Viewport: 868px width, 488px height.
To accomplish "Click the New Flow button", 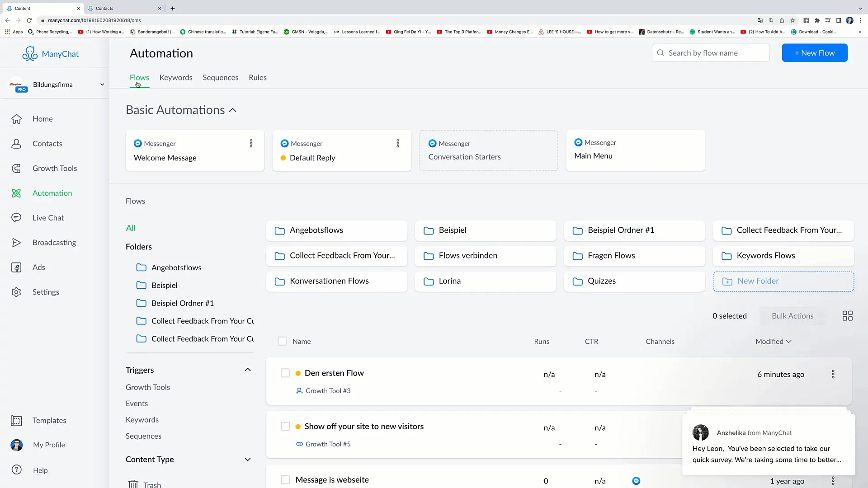I will point(815,53).
